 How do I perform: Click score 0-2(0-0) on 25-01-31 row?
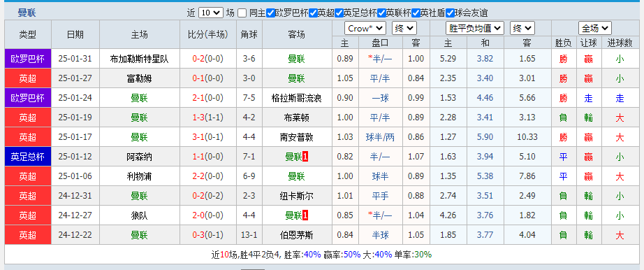[x=208, y=59]
